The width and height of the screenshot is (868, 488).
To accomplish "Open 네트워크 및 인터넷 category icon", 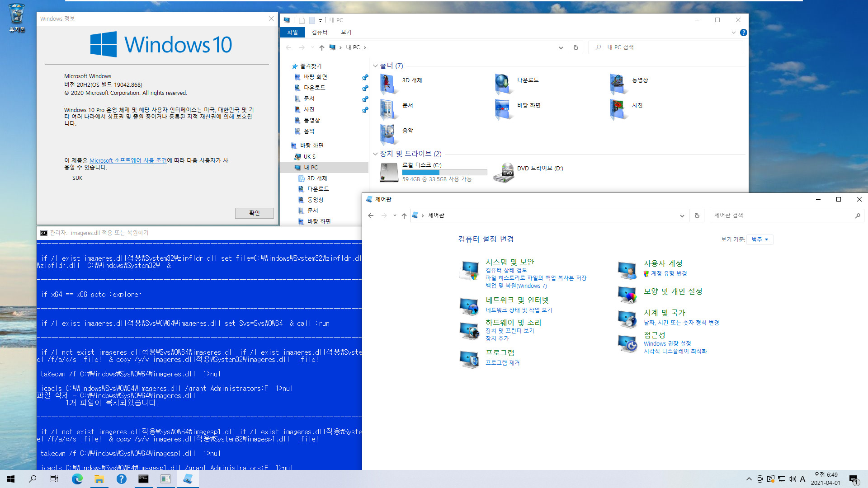I will coord(469,306).
